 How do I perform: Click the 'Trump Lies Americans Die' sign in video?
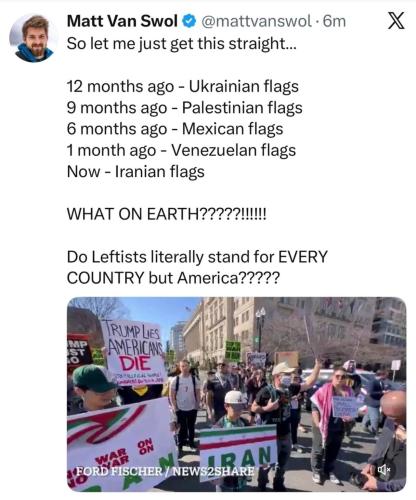[135, 352]
